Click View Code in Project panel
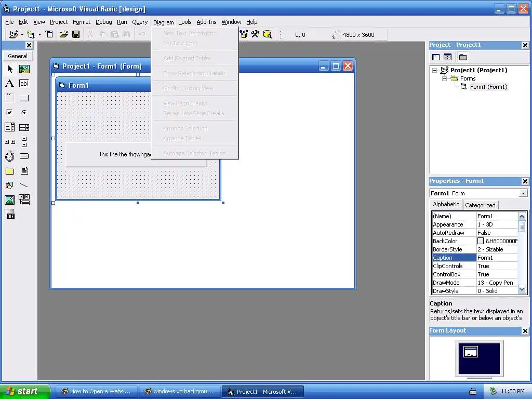This screenshot has height=399, width=532. [436, 57]
